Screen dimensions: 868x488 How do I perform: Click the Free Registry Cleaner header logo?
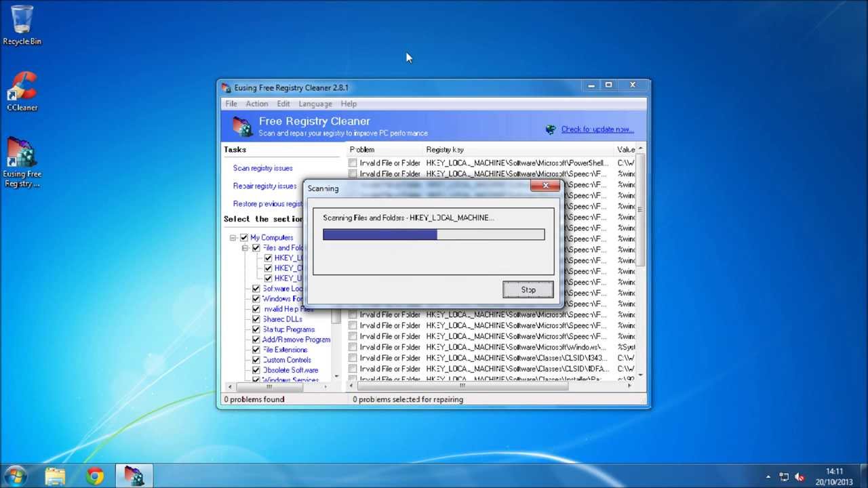coord(242,127)
